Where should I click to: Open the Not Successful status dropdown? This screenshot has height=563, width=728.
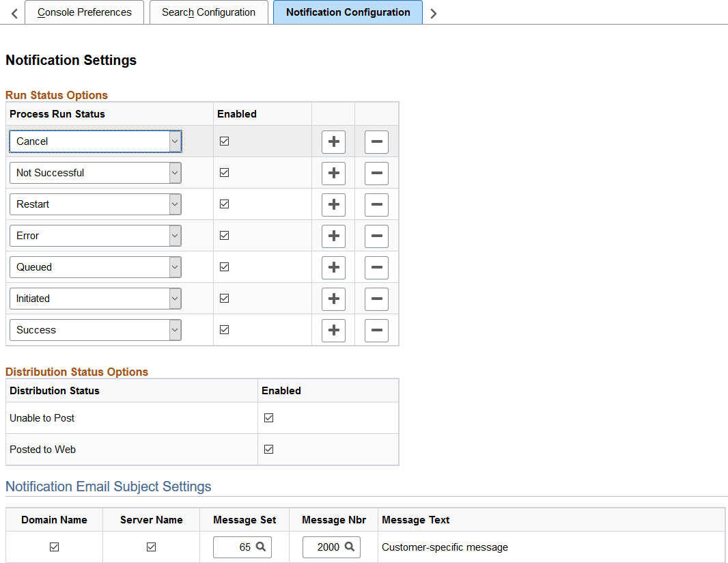(x=175, y=173)
